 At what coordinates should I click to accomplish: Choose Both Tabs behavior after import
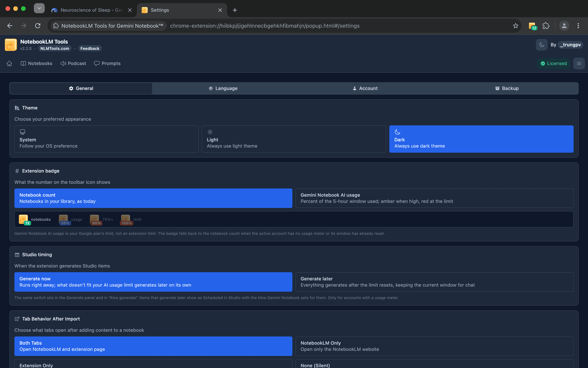click(x=153, y=346)
